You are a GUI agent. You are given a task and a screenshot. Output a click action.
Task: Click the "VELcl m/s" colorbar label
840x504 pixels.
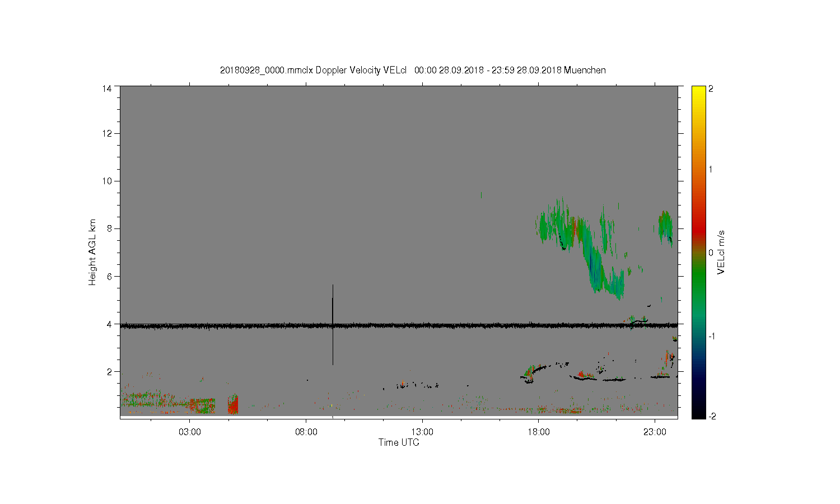[721, 252]
